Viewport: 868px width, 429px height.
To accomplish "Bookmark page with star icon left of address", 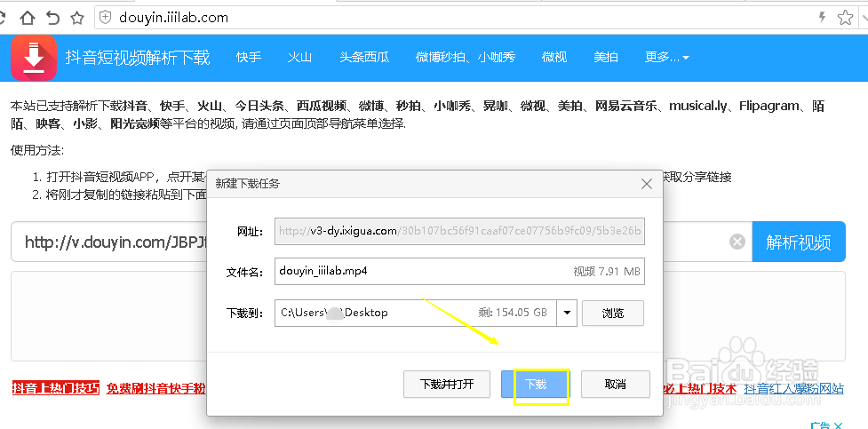I will point(77,19).
